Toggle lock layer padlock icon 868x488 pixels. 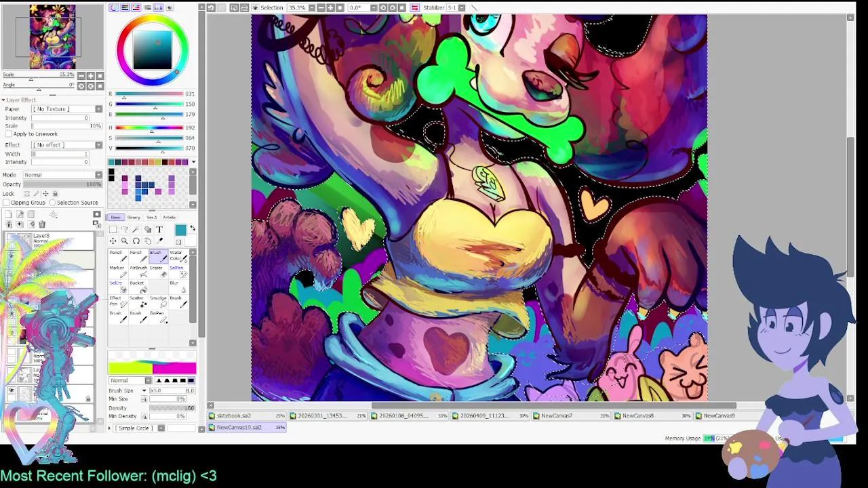55,194
